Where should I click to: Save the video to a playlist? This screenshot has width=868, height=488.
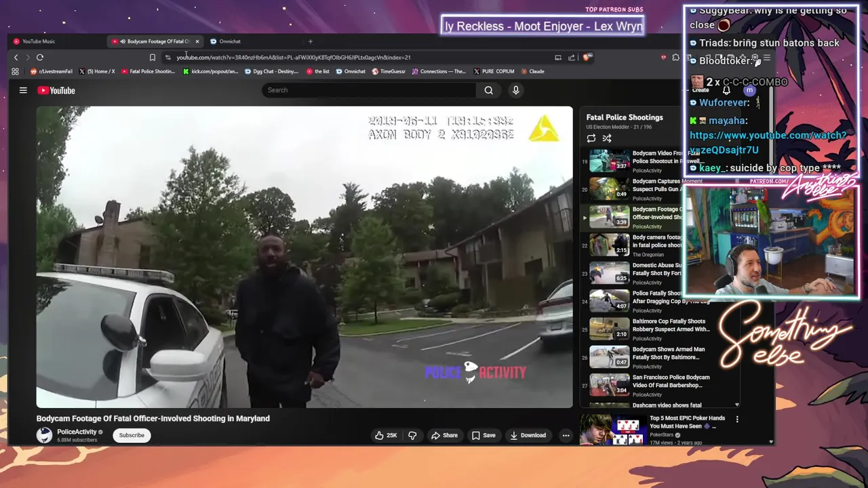tap(484, 435)
